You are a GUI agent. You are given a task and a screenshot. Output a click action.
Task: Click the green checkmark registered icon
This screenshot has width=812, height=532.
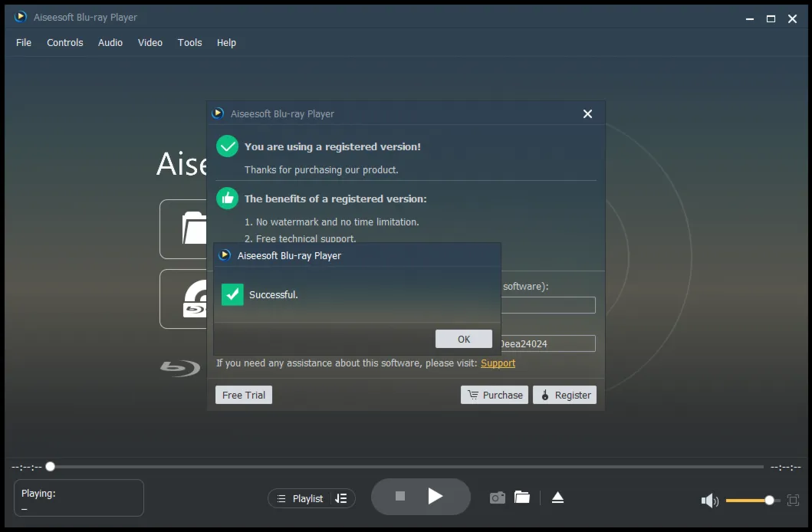pyautogui.click(x=227, y=146)
